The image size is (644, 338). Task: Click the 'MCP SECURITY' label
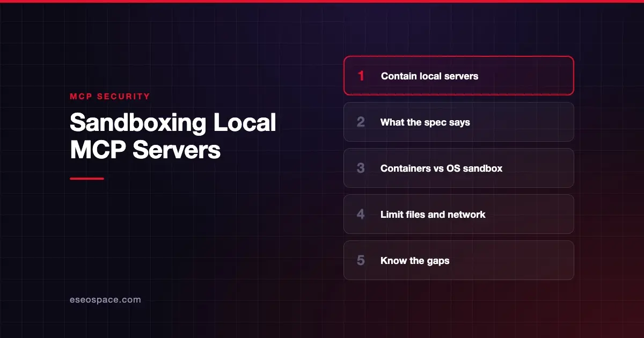(x=110, y=97)
